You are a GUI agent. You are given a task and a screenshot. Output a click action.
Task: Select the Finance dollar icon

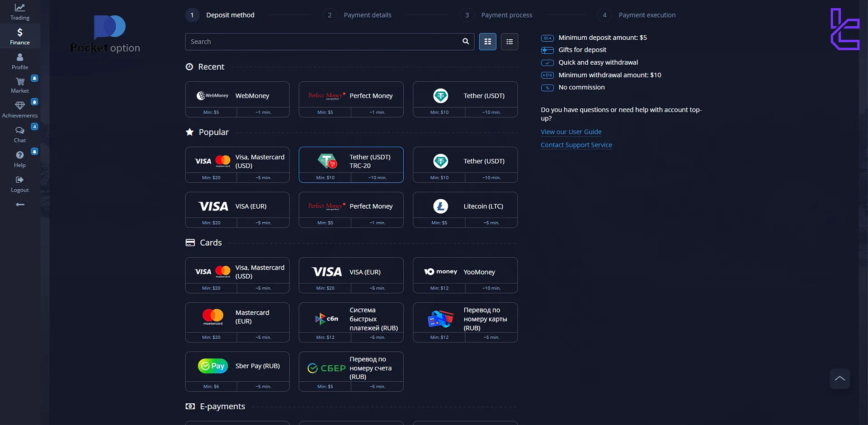(x=20, y=33)
